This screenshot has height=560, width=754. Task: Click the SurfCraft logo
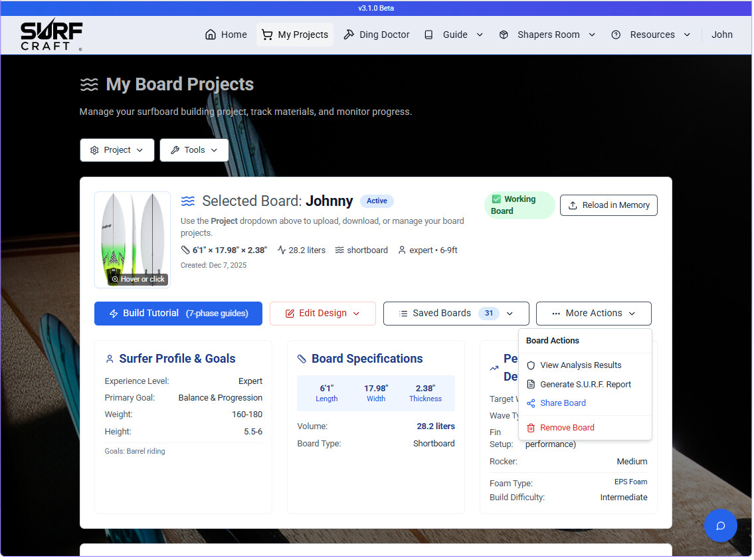[x=51, y=35]
